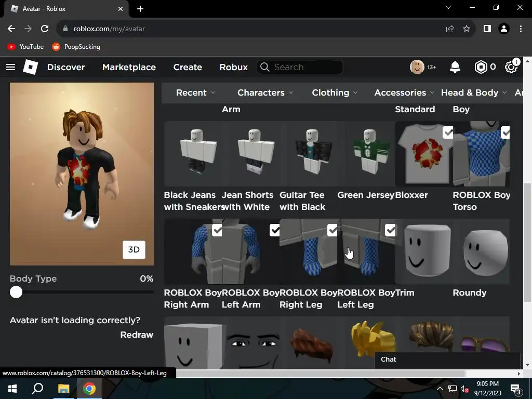Adjust the Body Type slider handle
The image size is (532, 399).
(x=16, y=292)
